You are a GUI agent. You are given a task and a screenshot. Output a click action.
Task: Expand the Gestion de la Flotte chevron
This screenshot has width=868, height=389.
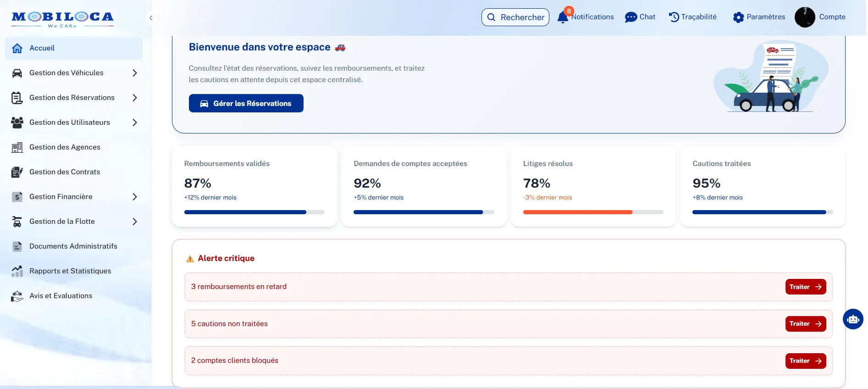134,222
